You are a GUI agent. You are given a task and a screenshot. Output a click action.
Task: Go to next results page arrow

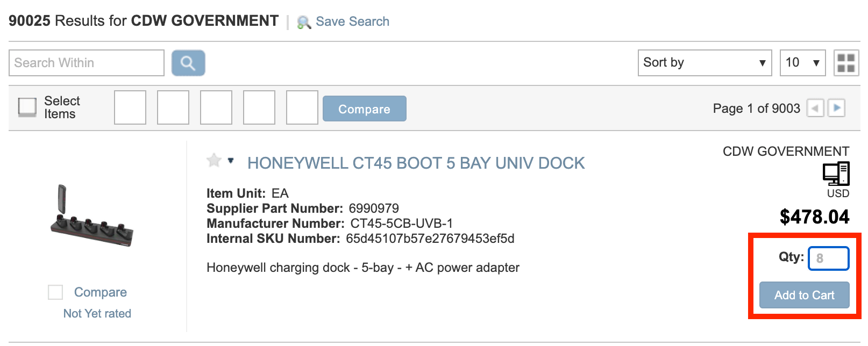(x=836, y=108)
